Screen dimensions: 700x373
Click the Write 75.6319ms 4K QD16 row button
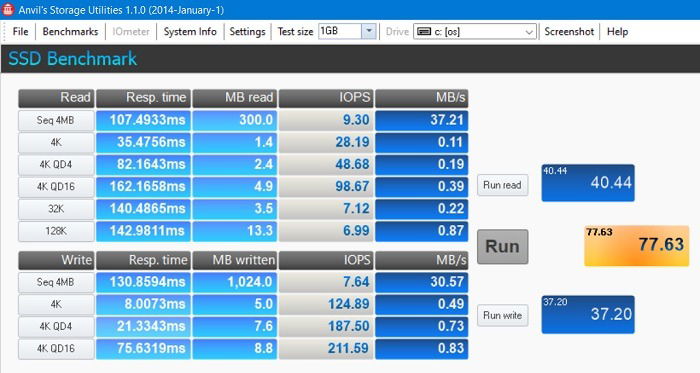(x=56, y=349)
